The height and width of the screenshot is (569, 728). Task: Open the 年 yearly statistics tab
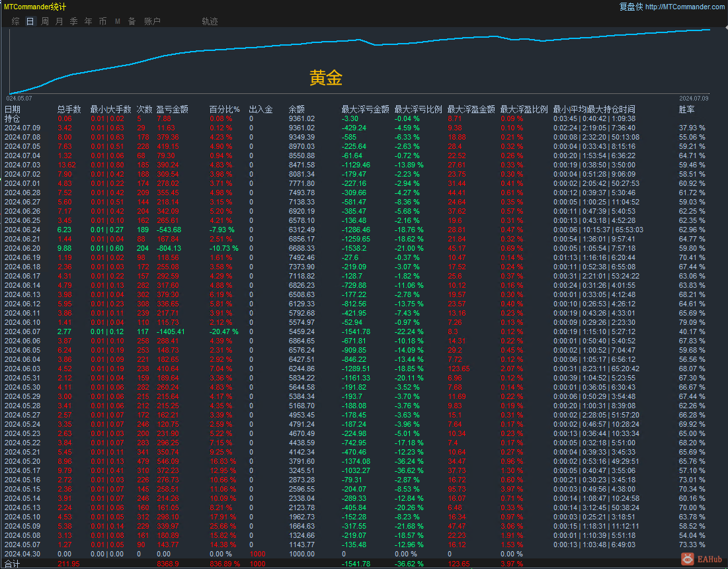tap(89, 21)
